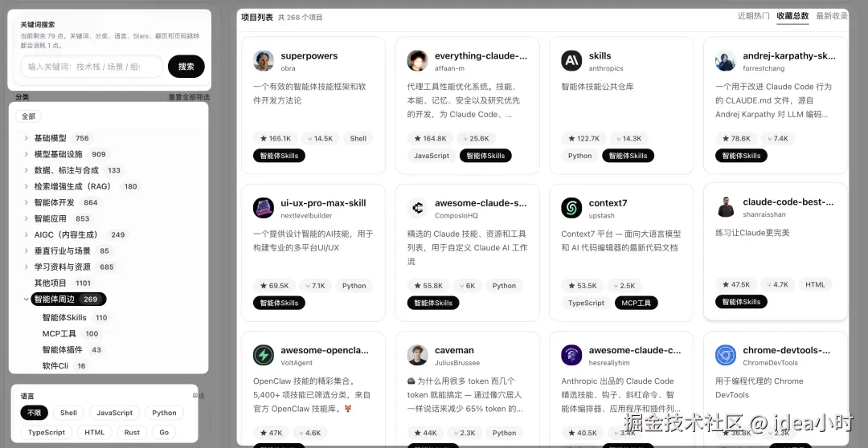Image resolution: width=868 pixels, height=448 pixels.
Task: Open the context7 upstash logo icon
Action: click(x=571, y=208)
